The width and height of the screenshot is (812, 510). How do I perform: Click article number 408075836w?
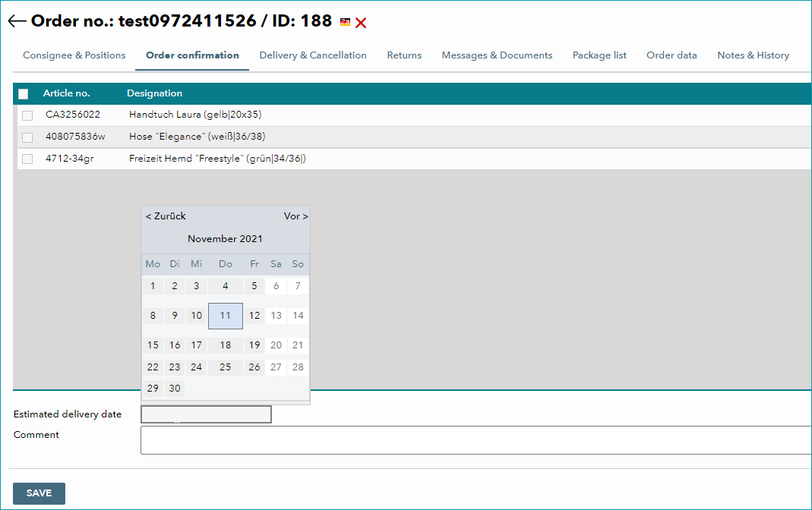tap(75, 137)
